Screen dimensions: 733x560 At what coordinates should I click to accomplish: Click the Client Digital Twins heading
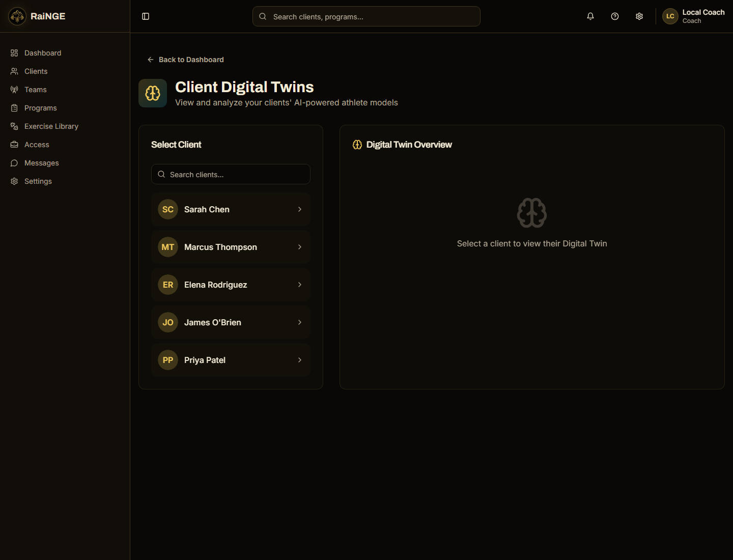(244, 87)
